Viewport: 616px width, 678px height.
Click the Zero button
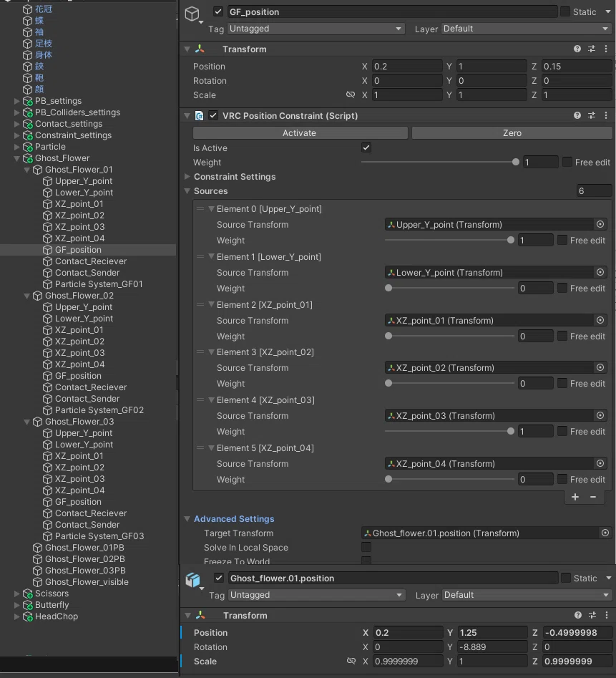[x=512, y=132]
